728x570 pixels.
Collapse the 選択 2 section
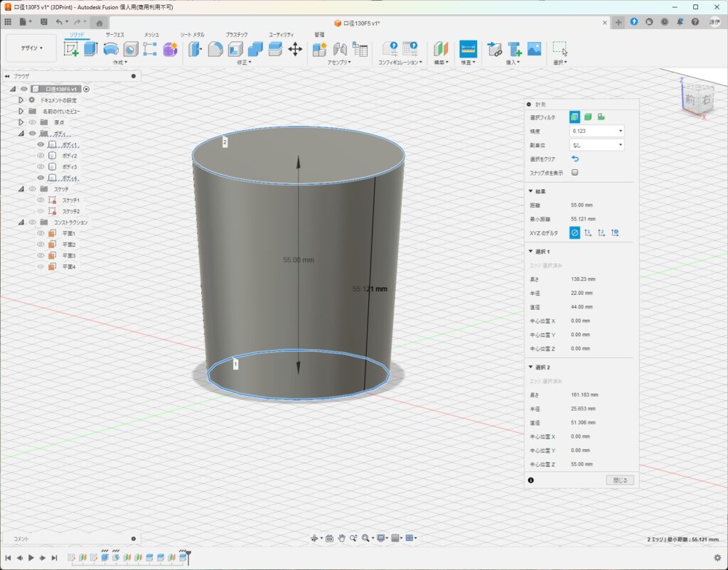530,367
